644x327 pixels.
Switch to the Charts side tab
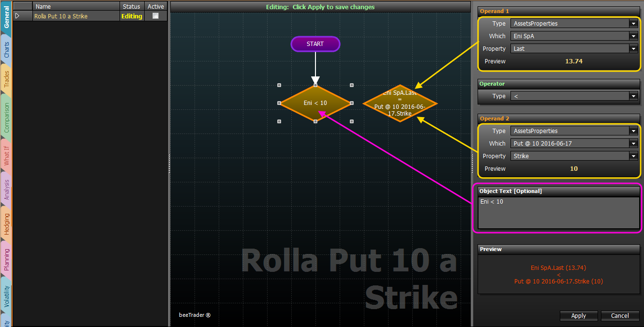(6, 50)
